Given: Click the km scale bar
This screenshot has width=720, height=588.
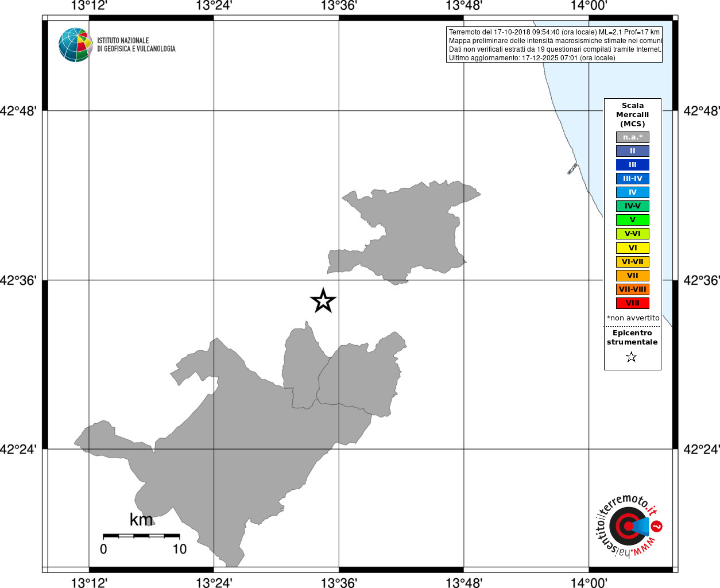Looking at the screenshot, I should pyautogui.click(x=141, y=536).
